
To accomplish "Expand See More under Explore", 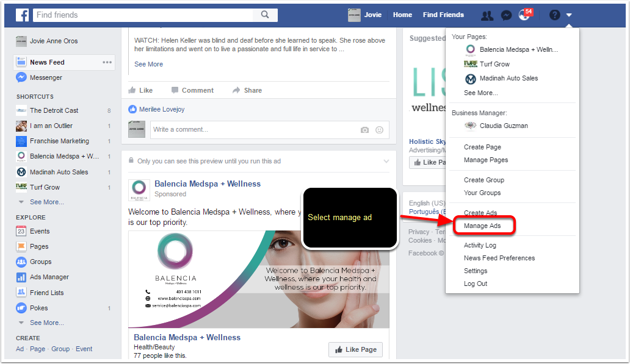I will 46,323.
